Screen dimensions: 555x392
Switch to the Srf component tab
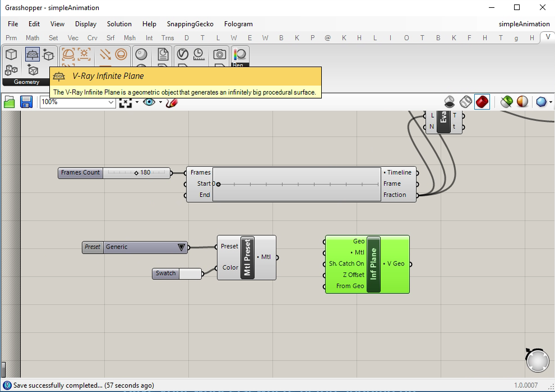click(x=110, y=38)
